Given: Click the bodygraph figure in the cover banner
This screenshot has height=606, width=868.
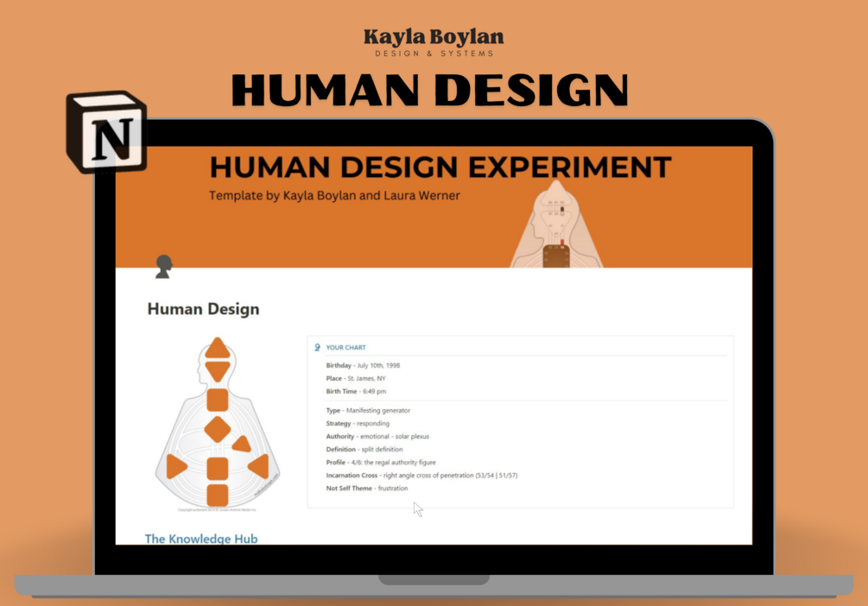Looking at the screenshot, I should (x=556, y=224).
